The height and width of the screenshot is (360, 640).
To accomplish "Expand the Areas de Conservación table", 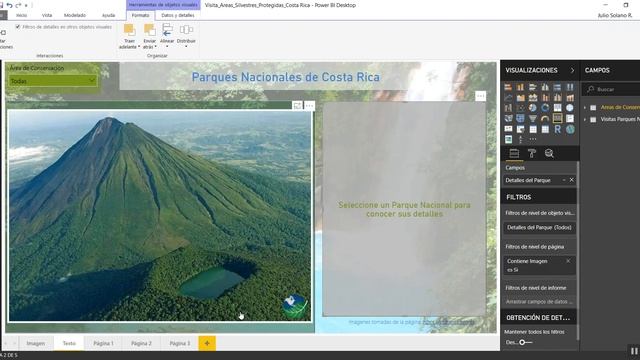I will click(x=585, y=108).
